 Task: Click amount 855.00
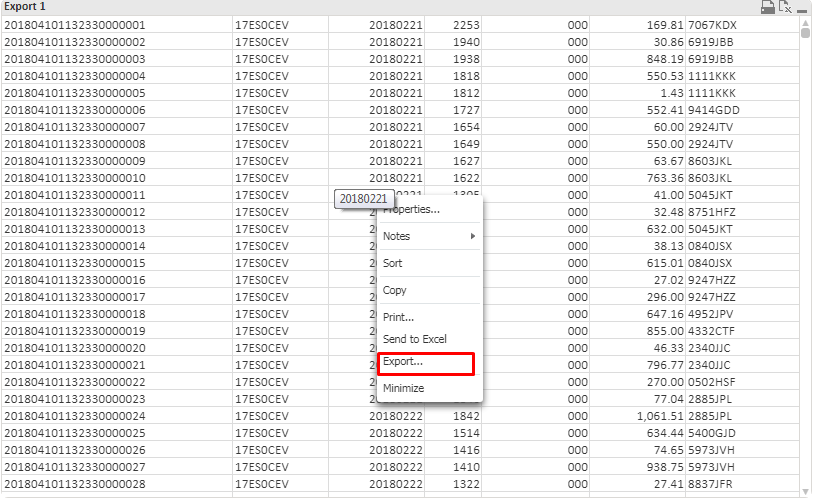point(665,331)
